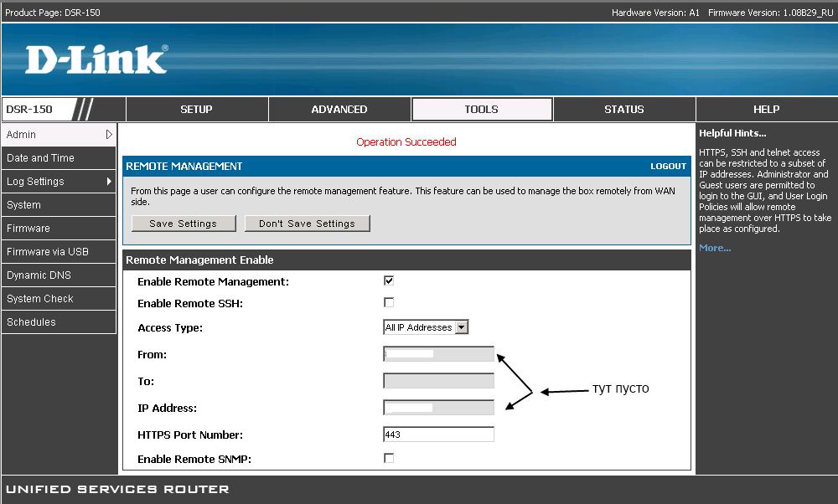Open Schedules in the sidebar
Image resolution: width=838 pixels, height=504 pixels.
point(31,321)
